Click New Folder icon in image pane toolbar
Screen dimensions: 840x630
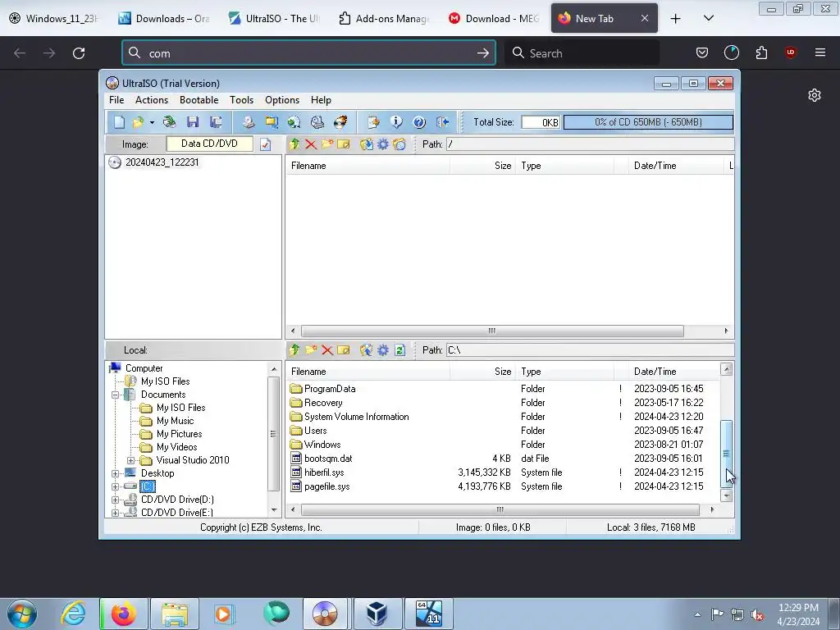327,144
